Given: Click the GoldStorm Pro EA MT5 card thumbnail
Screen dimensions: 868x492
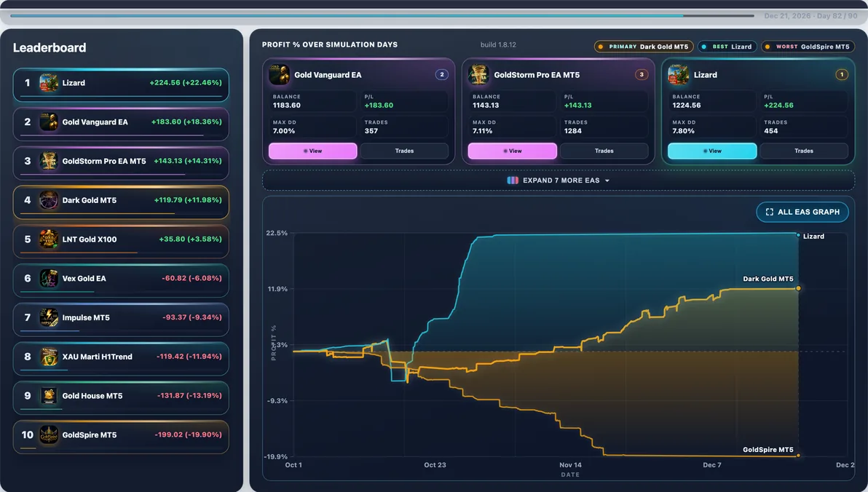Looking at the screenshot, I should (478, 75).
